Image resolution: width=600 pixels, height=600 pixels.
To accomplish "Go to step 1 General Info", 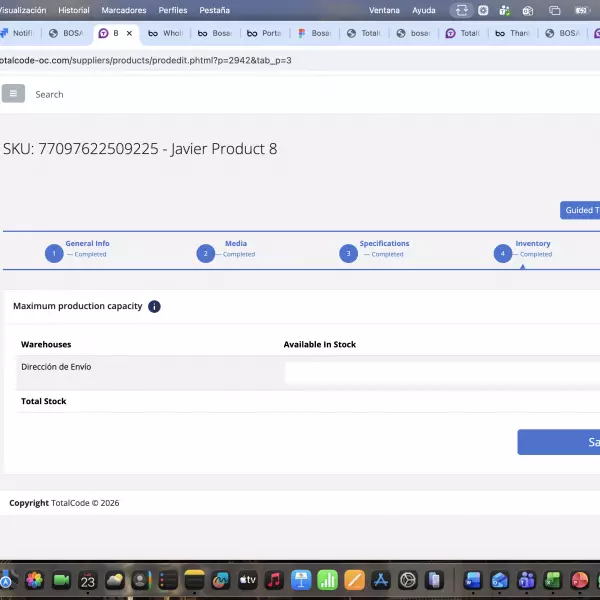I will pyautogui.click(x=77, y=252).
